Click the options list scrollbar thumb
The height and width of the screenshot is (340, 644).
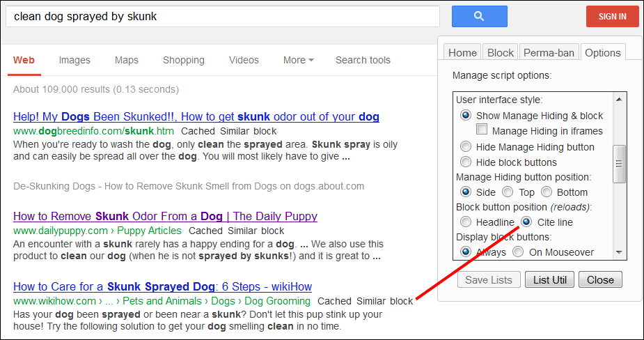pyautogui.click(x=619, y=164)
